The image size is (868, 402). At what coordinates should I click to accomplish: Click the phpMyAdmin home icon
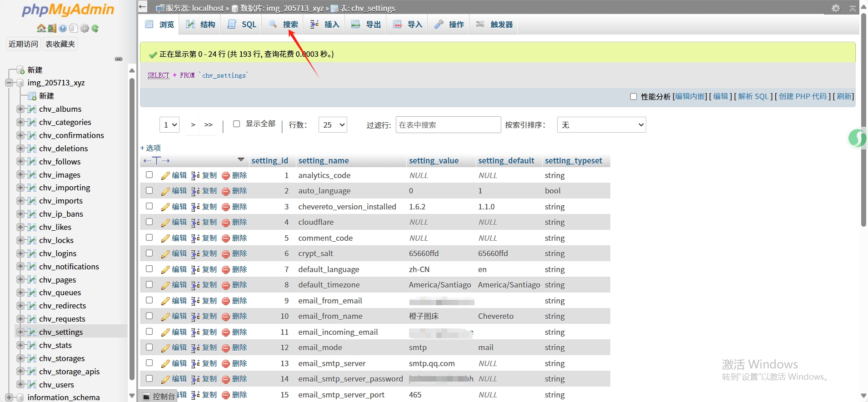click(41, 29)
